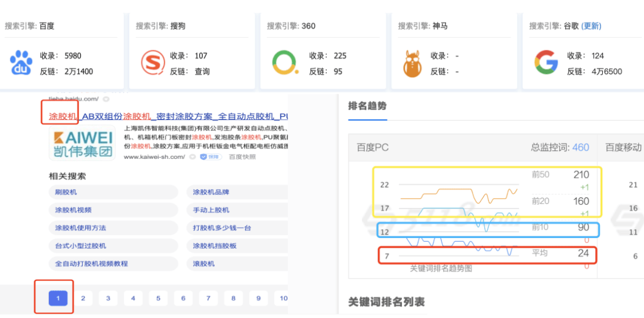Viewport: 644px width, 318px height.
Task: Click the Sogou 收录 value 107
Action: pos(201,56)
